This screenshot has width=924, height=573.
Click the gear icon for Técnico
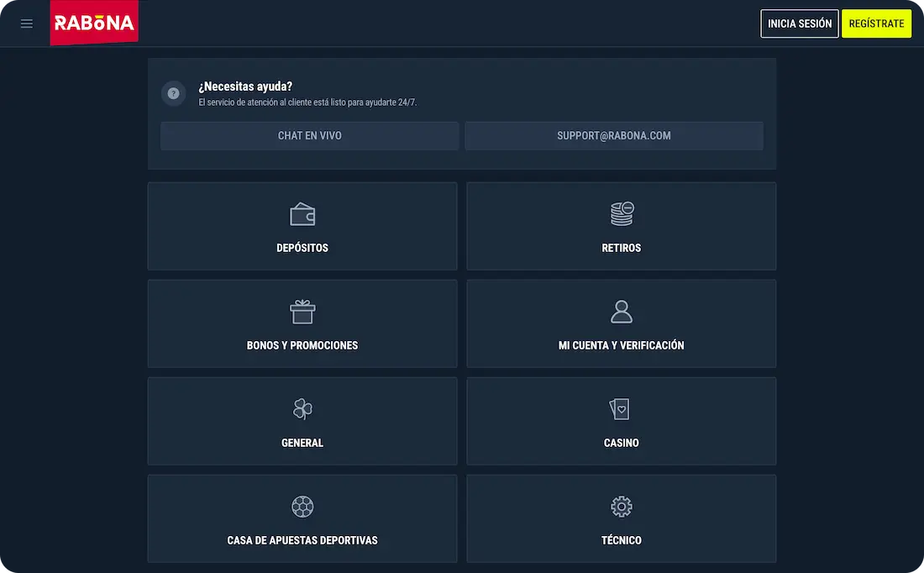[622, 507]
